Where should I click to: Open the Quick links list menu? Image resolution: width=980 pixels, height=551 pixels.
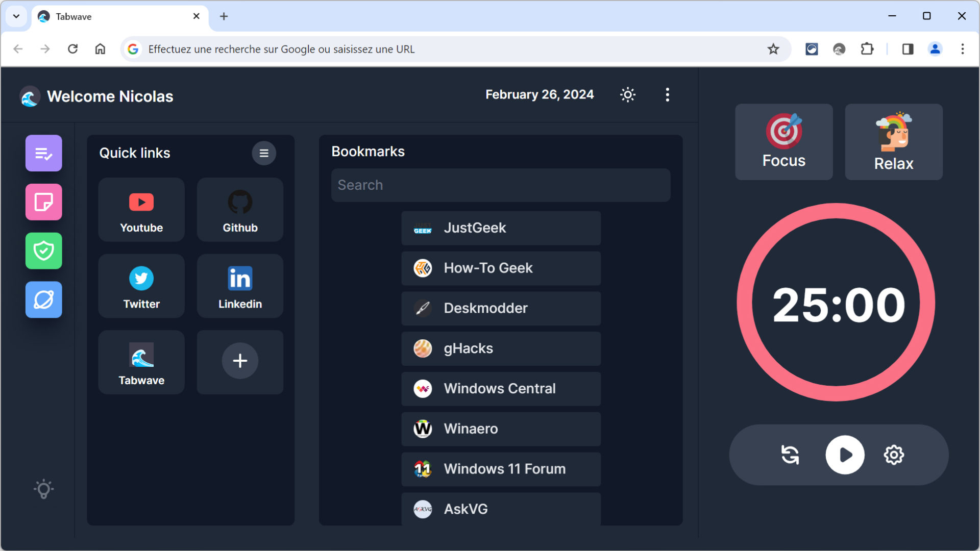[x=264, y=153]
